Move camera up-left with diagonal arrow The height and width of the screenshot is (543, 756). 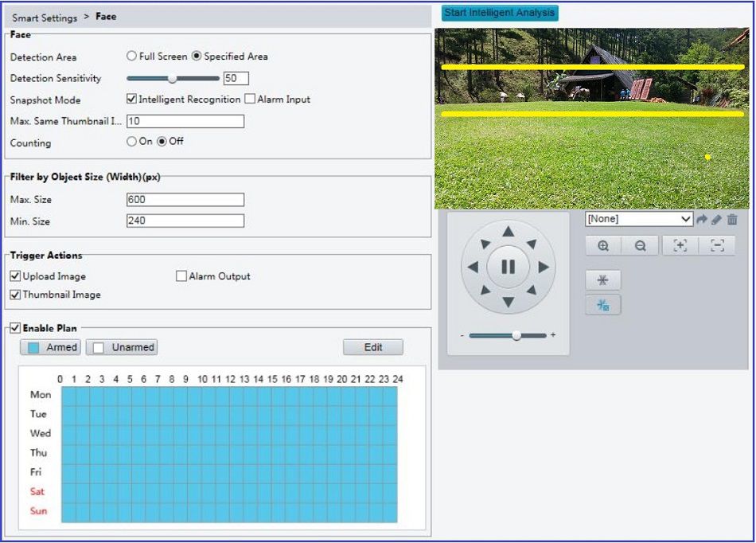tap(485, 244)
